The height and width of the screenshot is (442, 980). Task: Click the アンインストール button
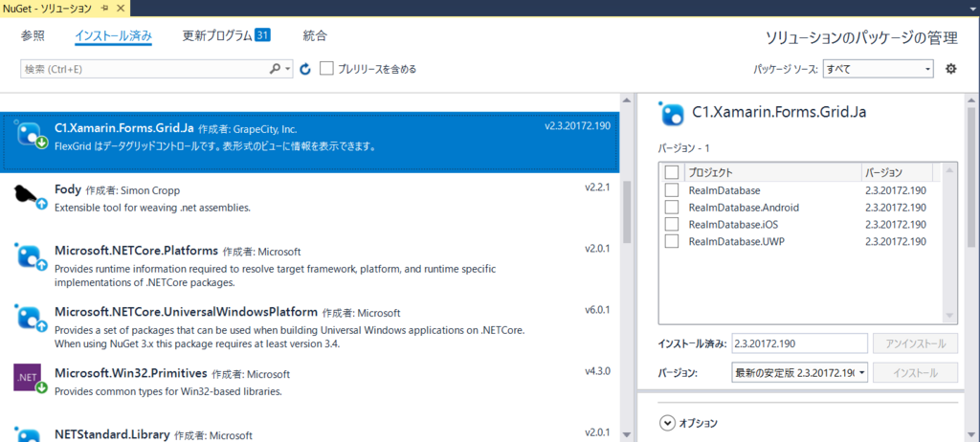915,343
